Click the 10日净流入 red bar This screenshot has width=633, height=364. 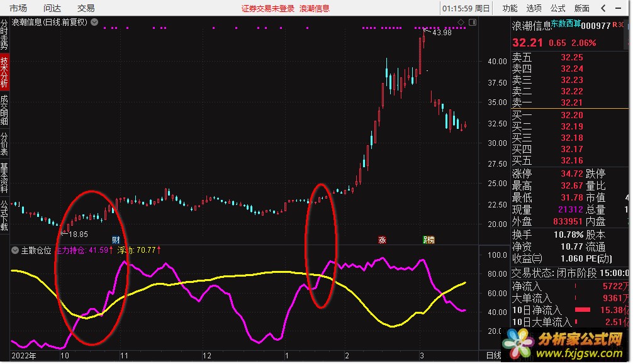583,310
